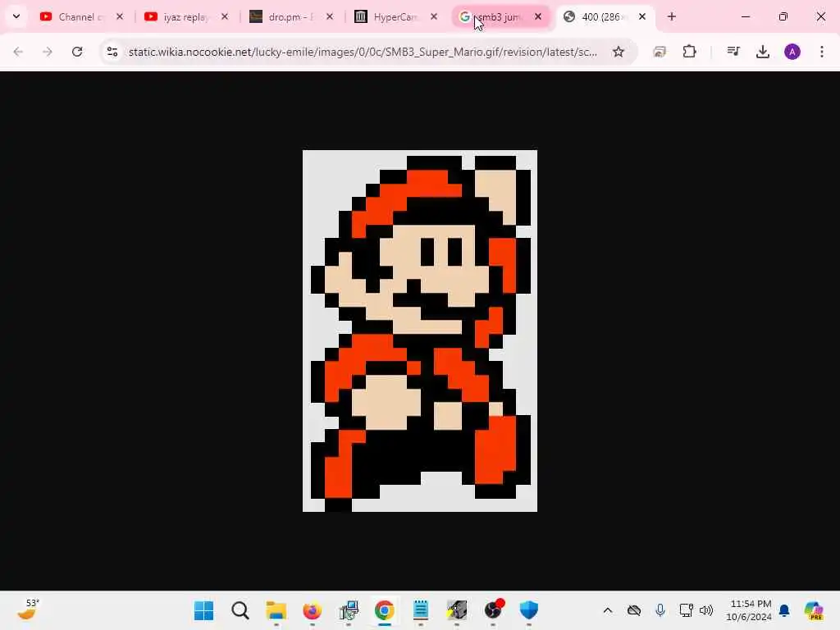
Task: Go forward to the next page
Action: [48, 52]
